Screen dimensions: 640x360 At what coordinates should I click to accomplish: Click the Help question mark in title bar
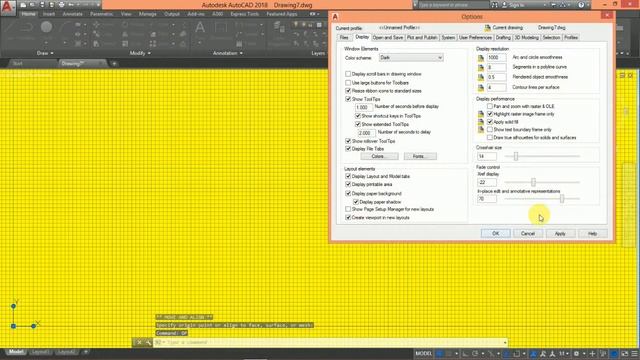[581, 5]
